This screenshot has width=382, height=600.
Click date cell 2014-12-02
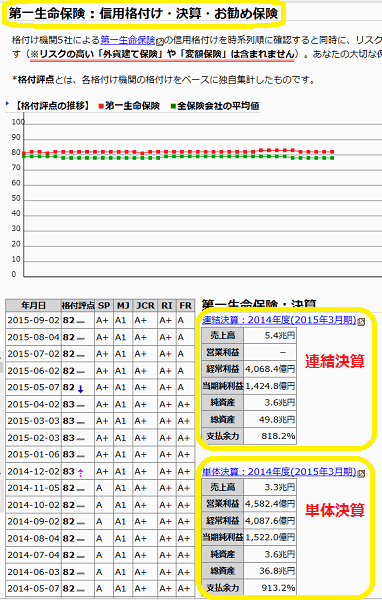coord(33,471)
